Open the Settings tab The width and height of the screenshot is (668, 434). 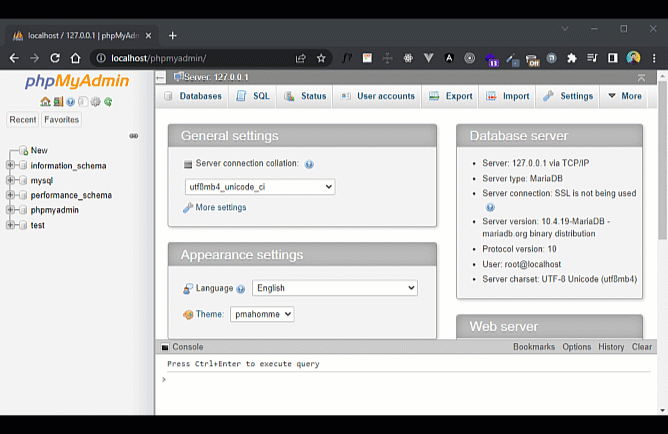pos(568,96)
